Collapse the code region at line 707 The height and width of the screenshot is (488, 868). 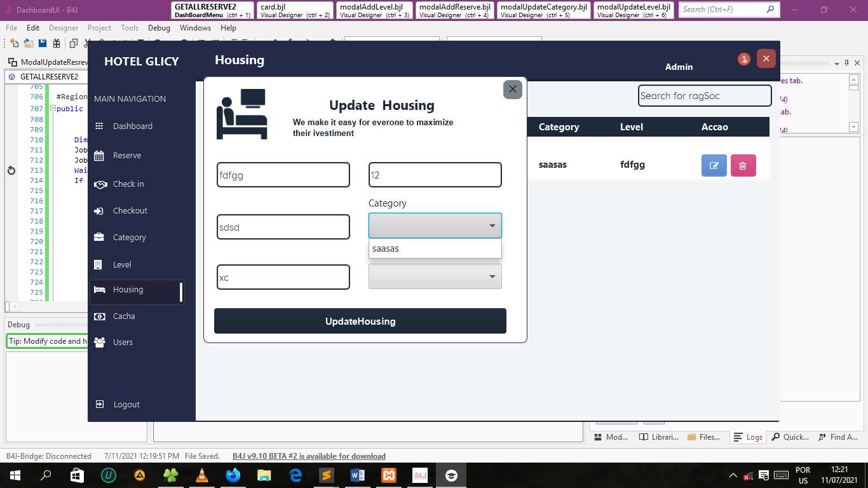(x=53, y=109)
